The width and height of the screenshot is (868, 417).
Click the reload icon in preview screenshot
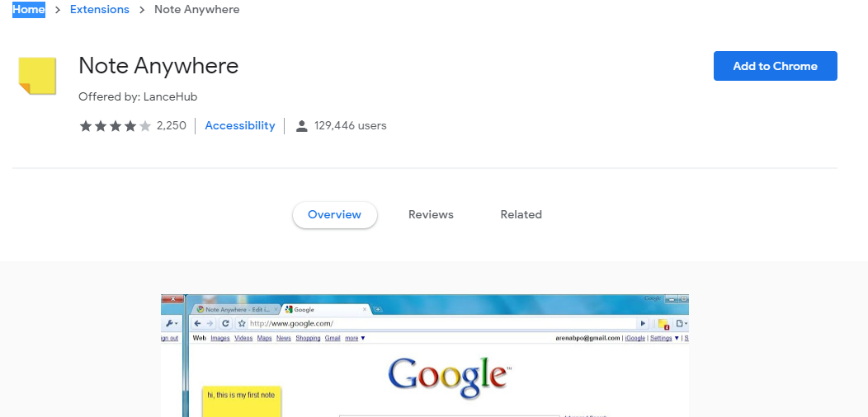[x=225, y=324]
